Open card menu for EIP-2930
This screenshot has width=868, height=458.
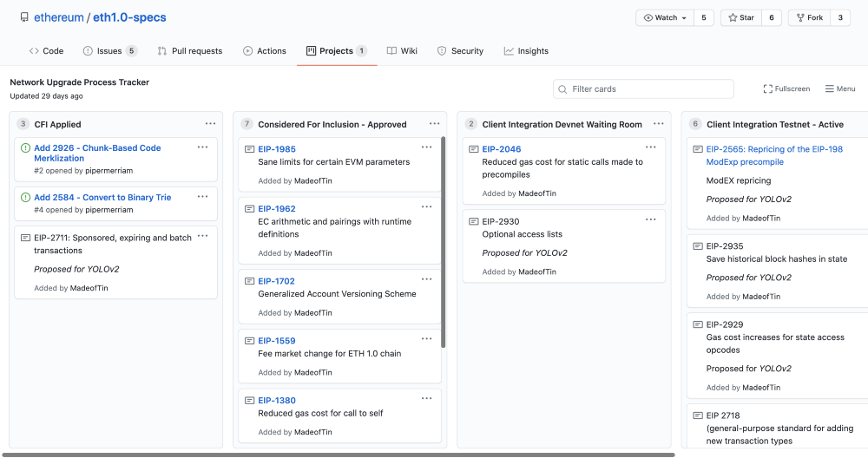tap(650, 219)
